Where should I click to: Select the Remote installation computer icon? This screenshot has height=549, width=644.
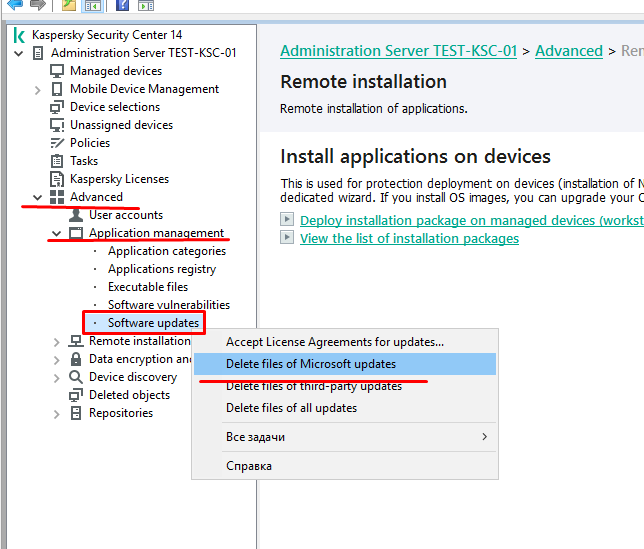tap(76, 341)
